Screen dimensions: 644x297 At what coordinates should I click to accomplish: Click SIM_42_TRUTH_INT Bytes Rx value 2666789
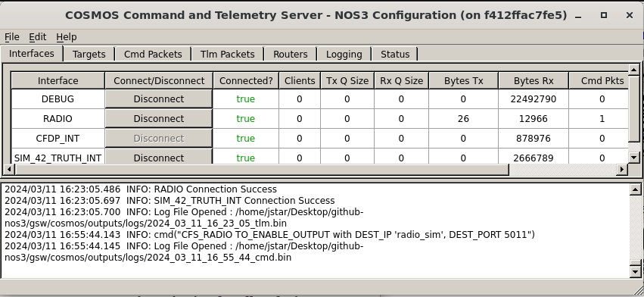click(533, 158)
